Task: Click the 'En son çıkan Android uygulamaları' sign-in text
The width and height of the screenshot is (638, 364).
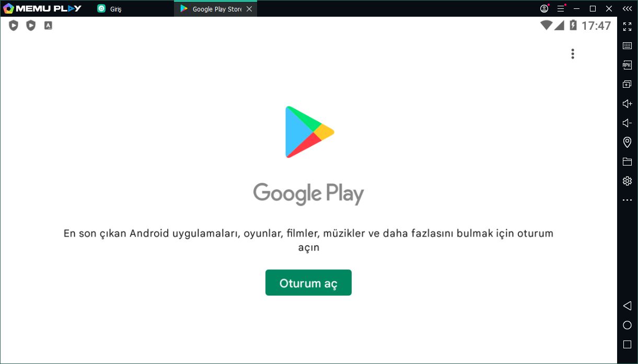Action: (x=308, y=240)
